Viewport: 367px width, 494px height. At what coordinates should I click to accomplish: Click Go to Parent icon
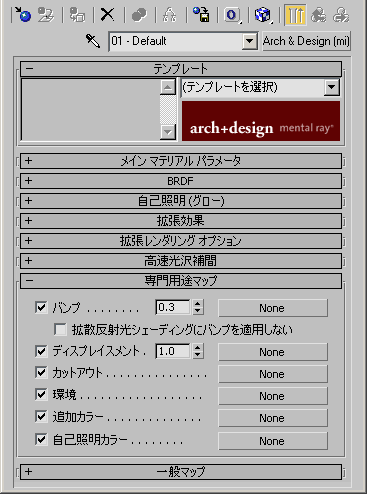point(319,15)
